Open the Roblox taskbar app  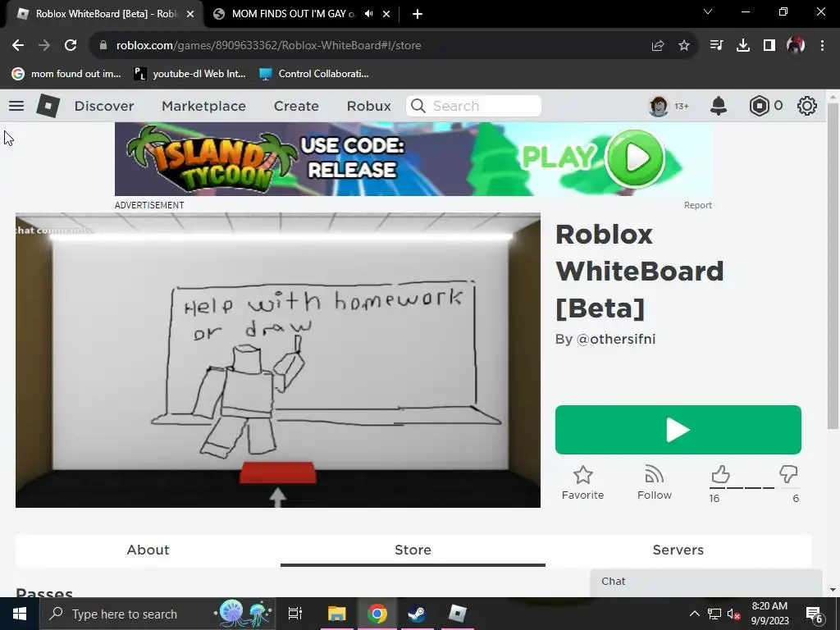(x=457, y=614)
